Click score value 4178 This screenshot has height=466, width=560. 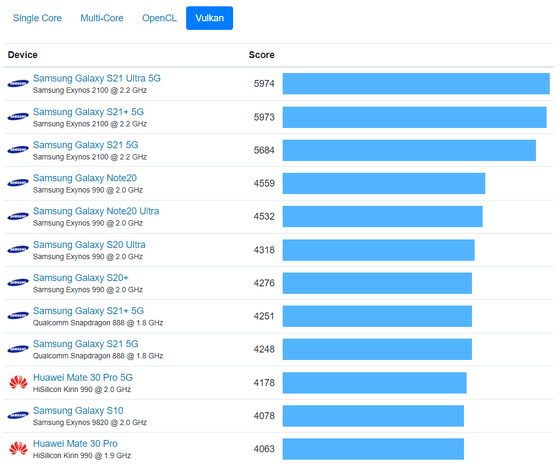[264, 382]
